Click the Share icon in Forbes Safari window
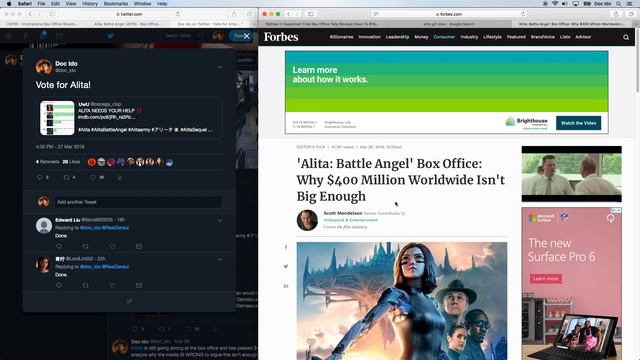 616,14
